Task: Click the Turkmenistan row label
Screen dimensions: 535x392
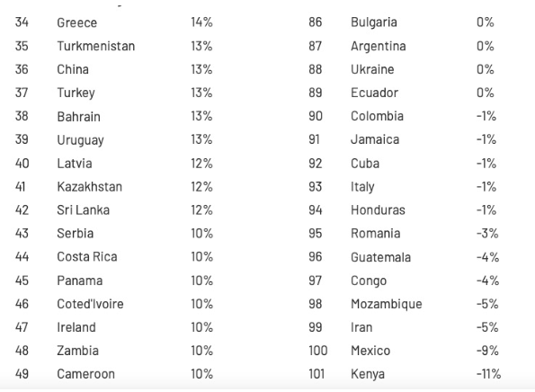Action: 96,46
